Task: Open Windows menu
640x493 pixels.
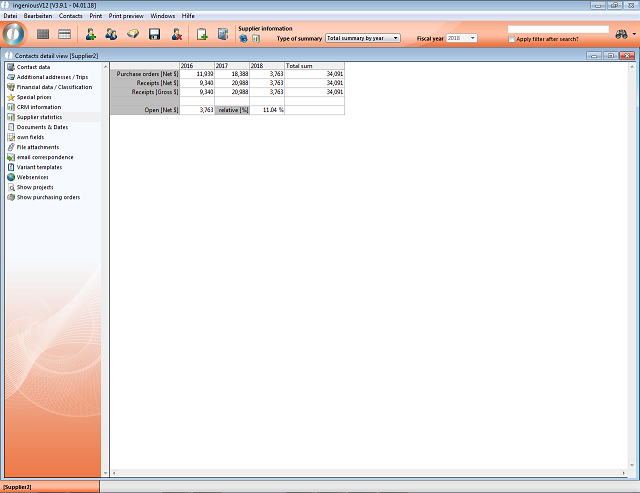Action: [162, 16]
